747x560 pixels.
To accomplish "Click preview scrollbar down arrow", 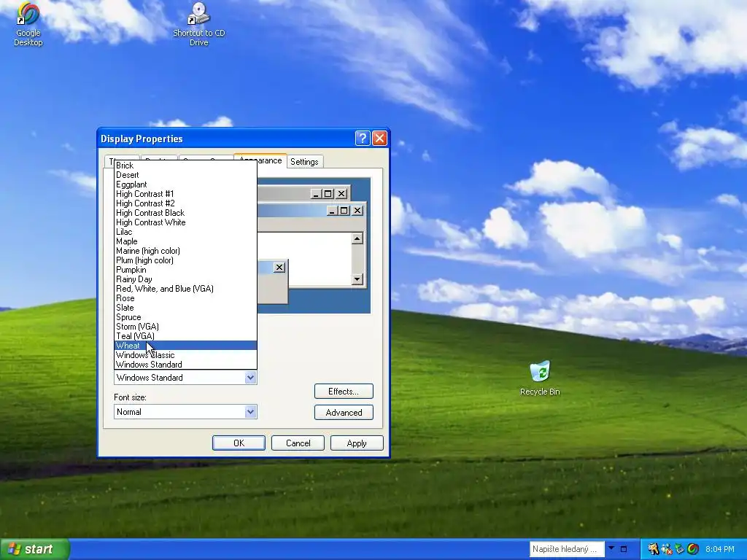I will point(357,279).
